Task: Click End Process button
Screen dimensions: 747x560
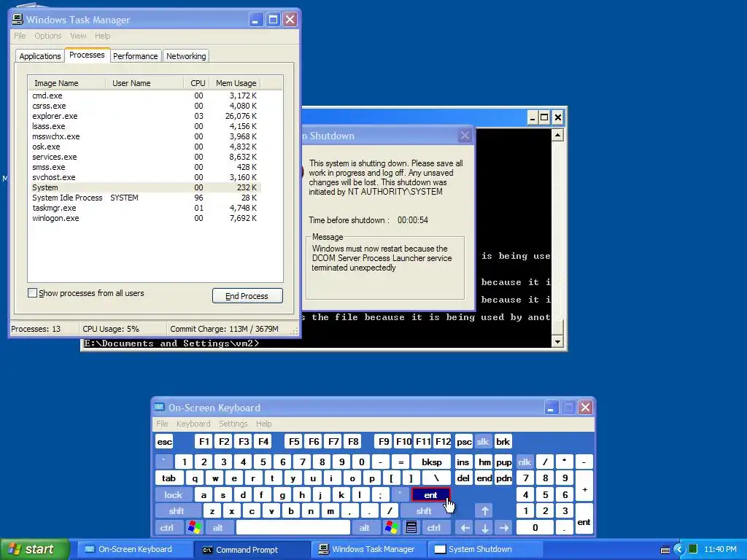Action: 247,296
